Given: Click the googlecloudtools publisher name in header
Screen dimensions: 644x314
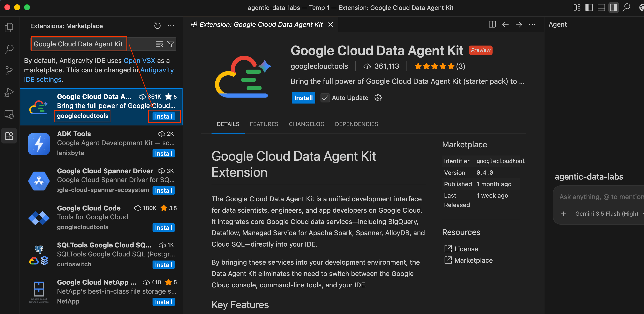Looking at the screenshot, I should [x=319, y=66].
